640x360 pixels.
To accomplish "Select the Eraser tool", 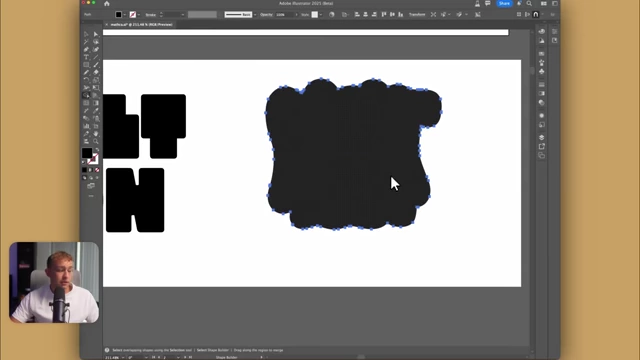I will (96, 72).
